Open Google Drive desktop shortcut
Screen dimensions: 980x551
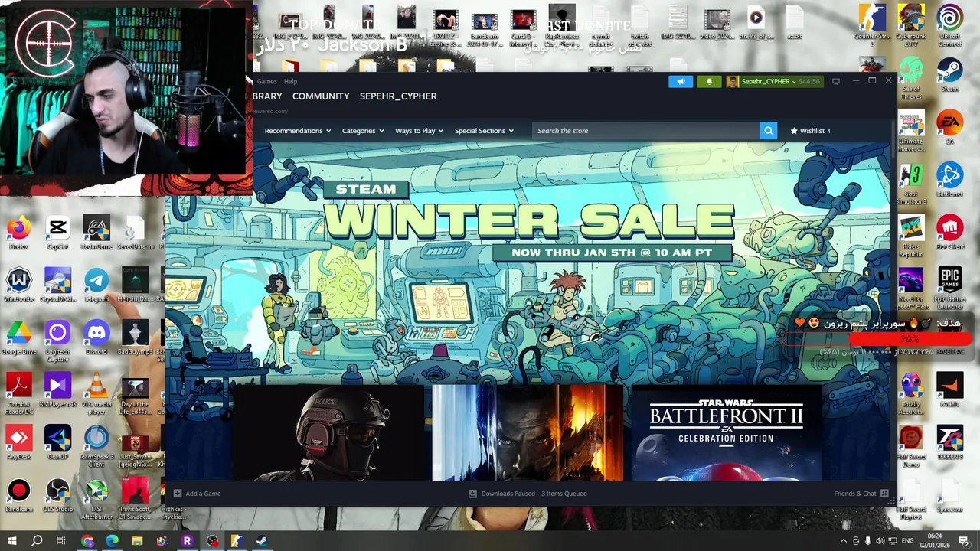click(x=19, y=338)
